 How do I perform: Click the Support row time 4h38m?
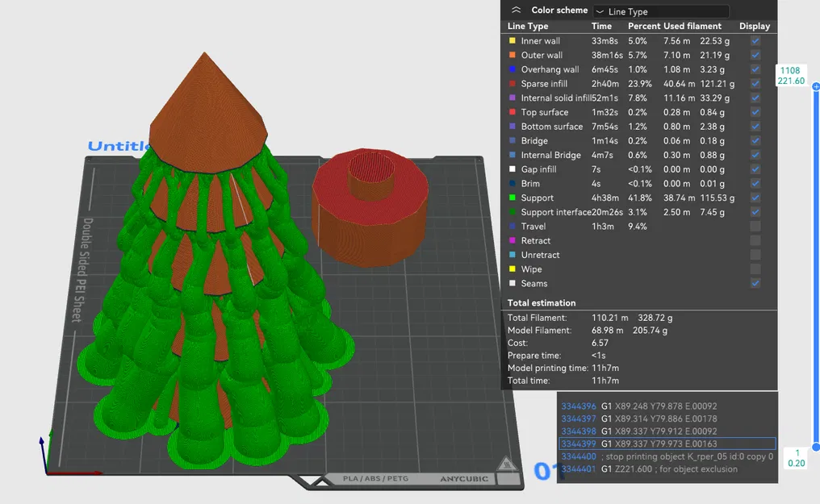click(x=605, y=198)
